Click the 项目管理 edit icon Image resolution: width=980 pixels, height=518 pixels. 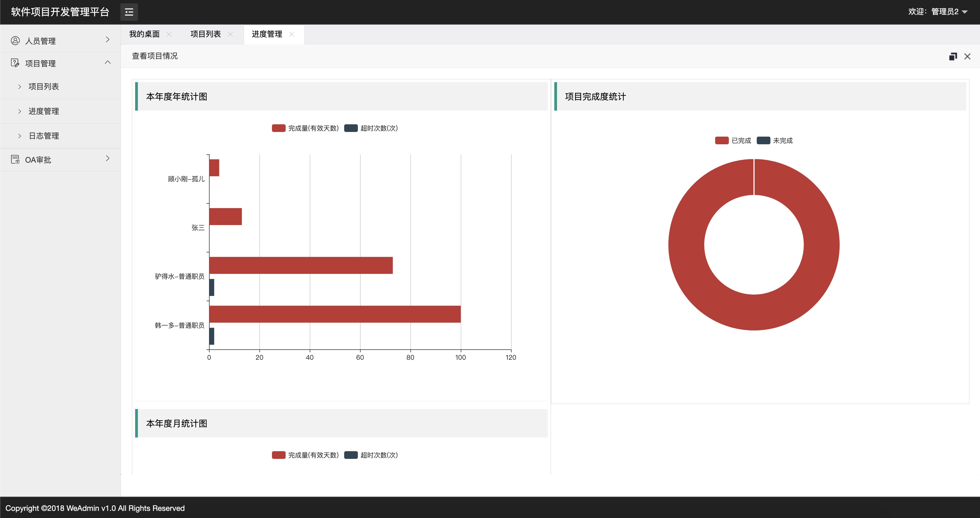tap(15, 63)
